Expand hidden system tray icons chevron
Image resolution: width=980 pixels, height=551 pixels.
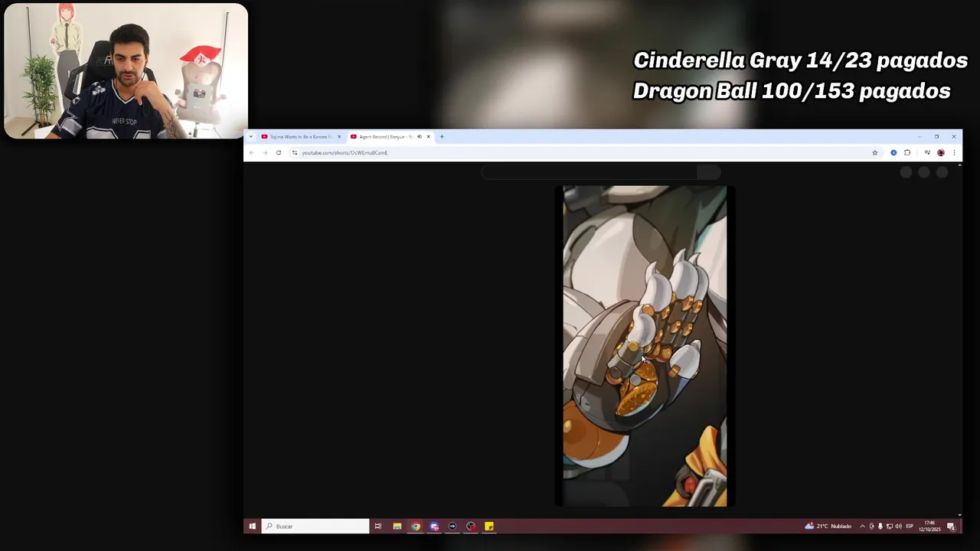pos(863,527)
